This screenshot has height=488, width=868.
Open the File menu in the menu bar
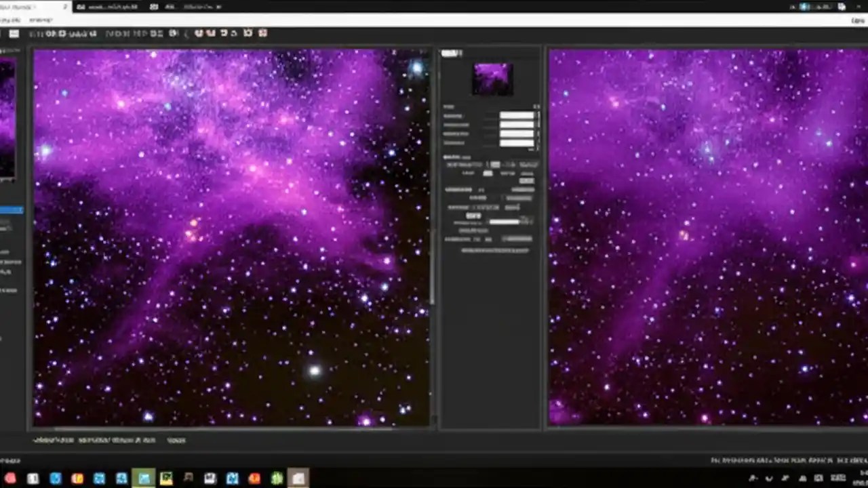[8, 20]
